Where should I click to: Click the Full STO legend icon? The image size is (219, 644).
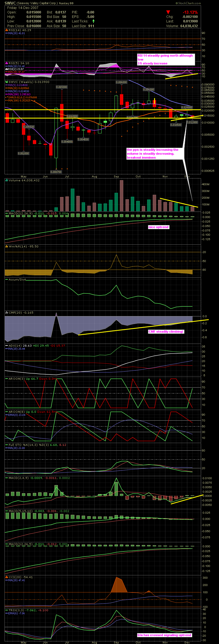point(7,445)
